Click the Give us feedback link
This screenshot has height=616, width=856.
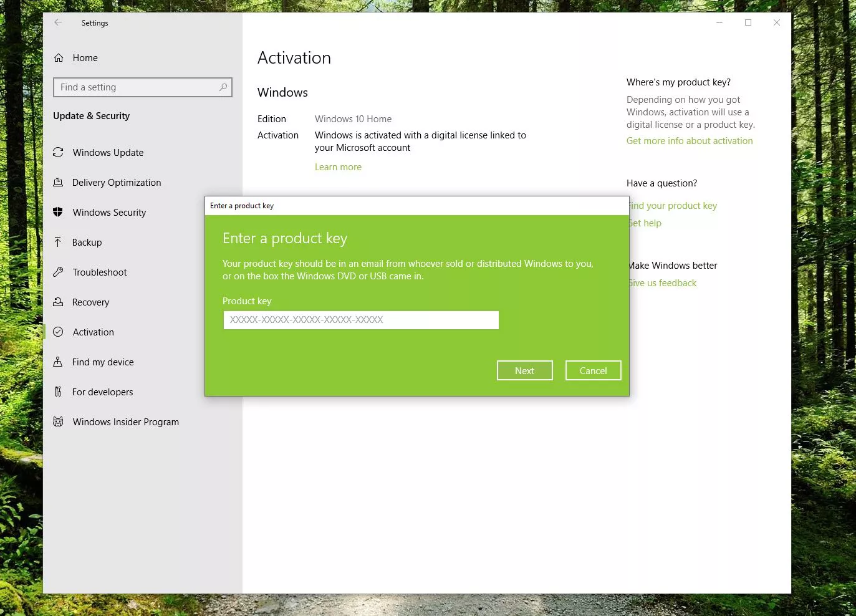[x=663, y=283]
